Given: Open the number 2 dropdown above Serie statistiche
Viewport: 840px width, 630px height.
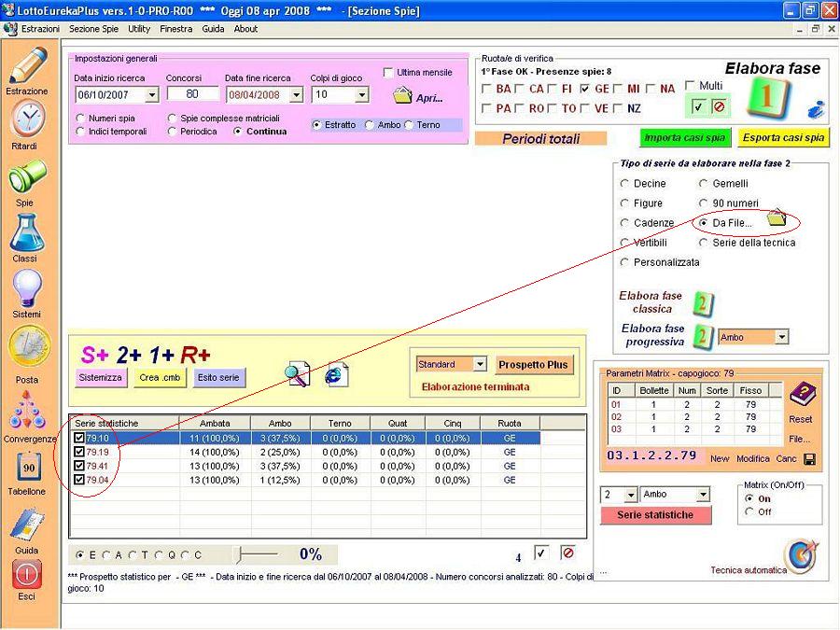Looking at the screenshot, I should click(x=631, y=495).
